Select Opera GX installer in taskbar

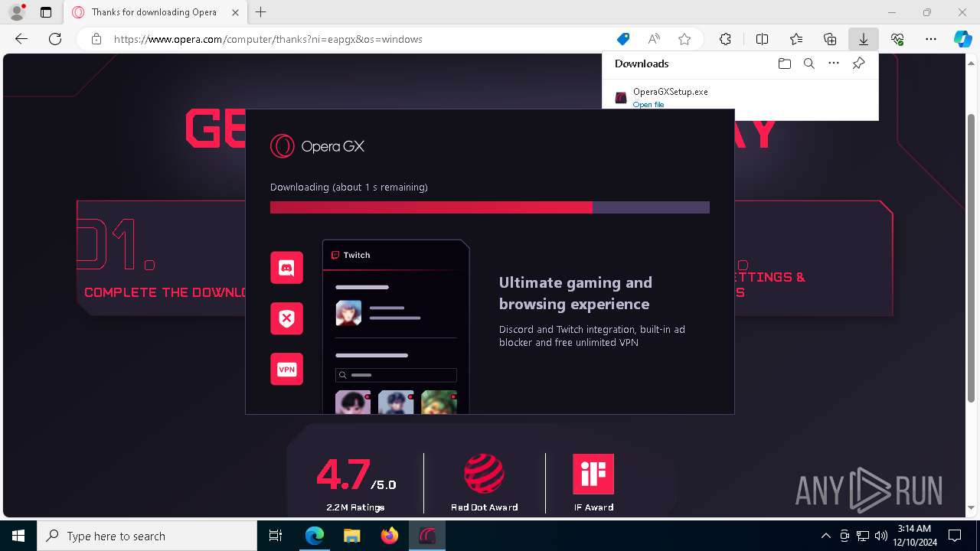(426, 536)
